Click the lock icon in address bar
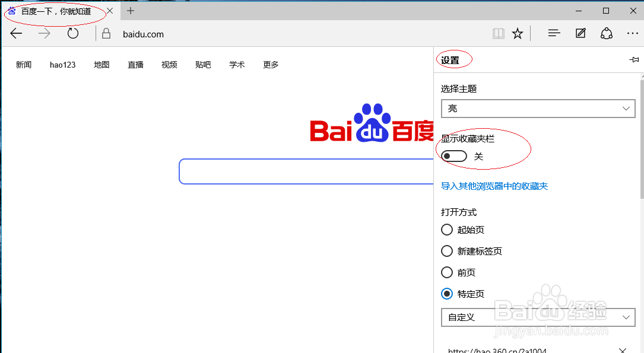Image resolution: width=644 pixels, height=353 pixels. pyautogui.click(x=106, y=34)
